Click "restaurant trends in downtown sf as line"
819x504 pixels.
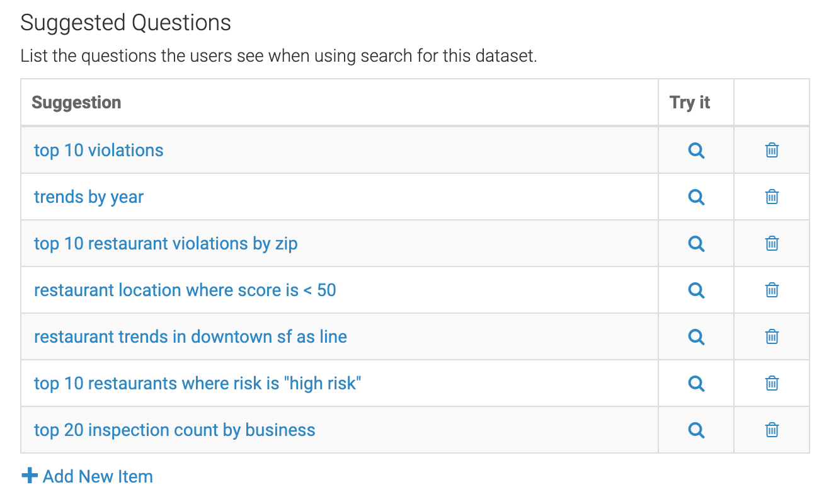pyautogui.click(x=190, y=337)
